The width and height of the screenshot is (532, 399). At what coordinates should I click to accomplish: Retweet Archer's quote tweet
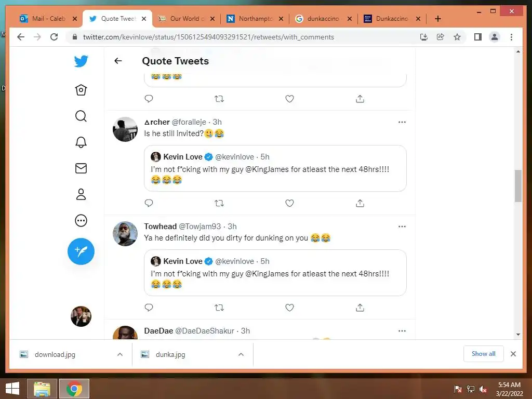[219, 203]
